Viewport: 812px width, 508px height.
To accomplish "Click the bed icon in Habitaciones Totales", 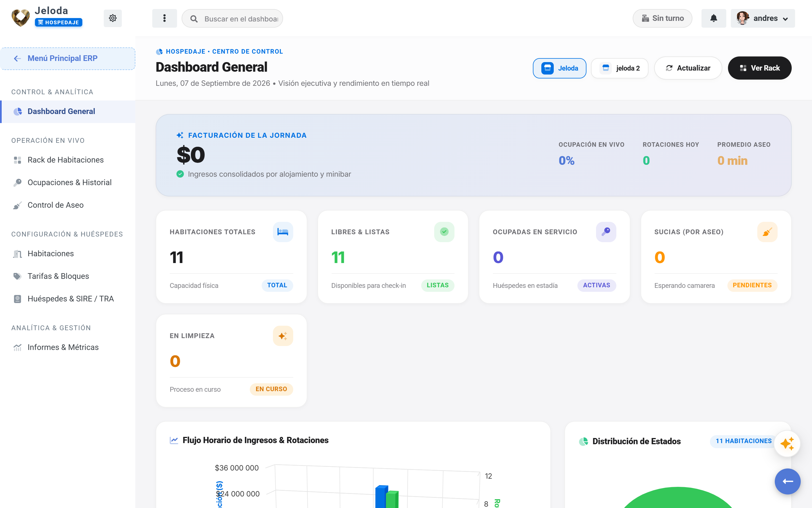I will (283, 232).
